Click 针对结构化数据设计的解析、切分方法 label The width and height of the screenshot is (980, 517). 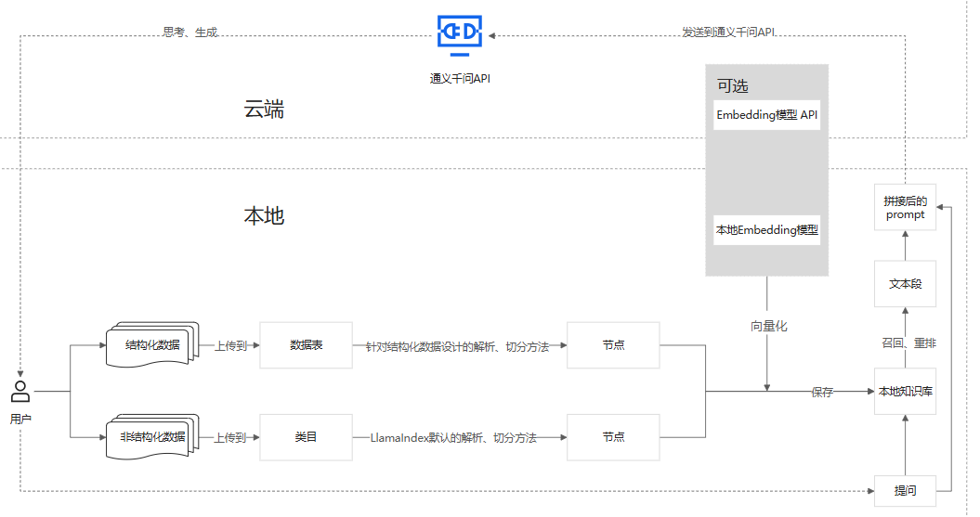[x=458, y=346]
